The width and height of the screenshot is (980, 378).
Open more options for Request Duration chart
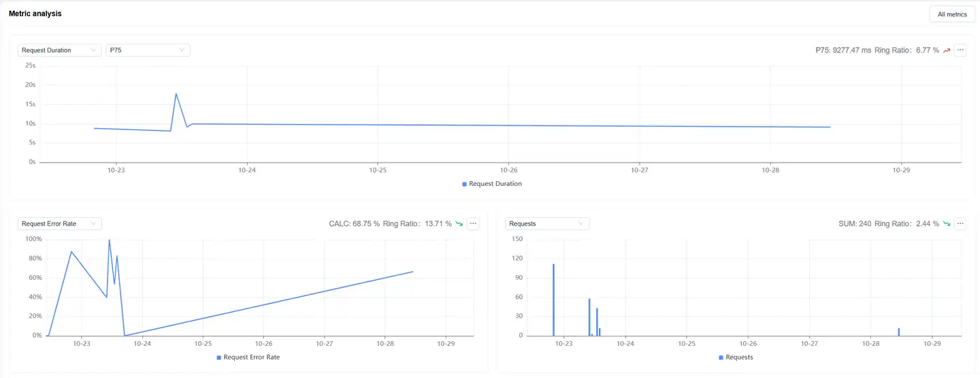point(960,50)
